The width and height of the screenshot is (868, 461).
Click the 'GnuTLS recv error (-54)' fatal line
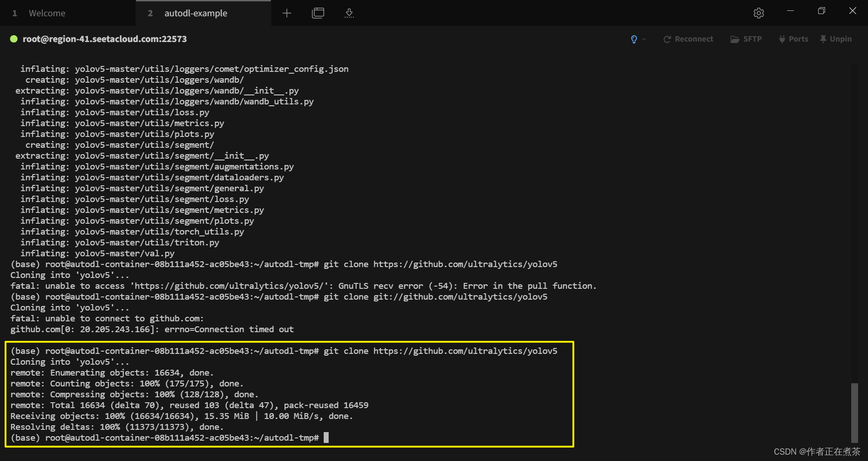coord(303,286)
